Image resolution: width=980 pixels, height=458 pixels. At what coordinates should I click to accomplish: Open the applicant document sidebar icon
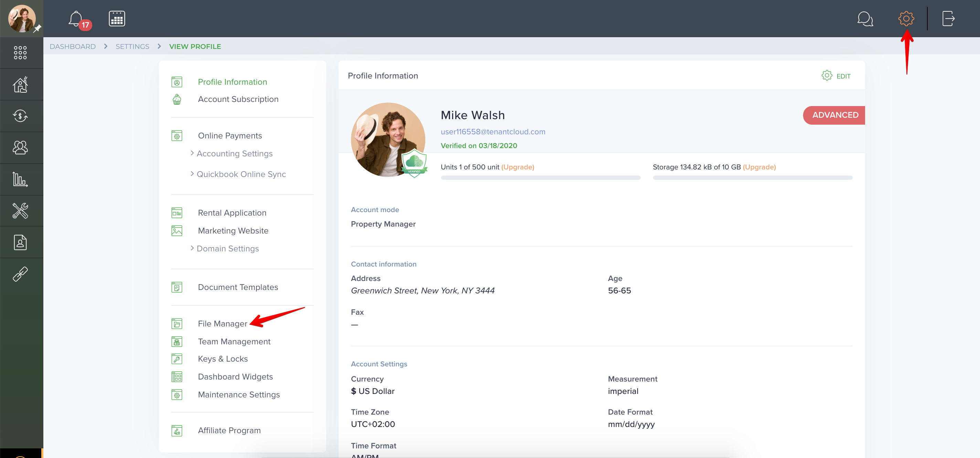(x=20, y=242)
